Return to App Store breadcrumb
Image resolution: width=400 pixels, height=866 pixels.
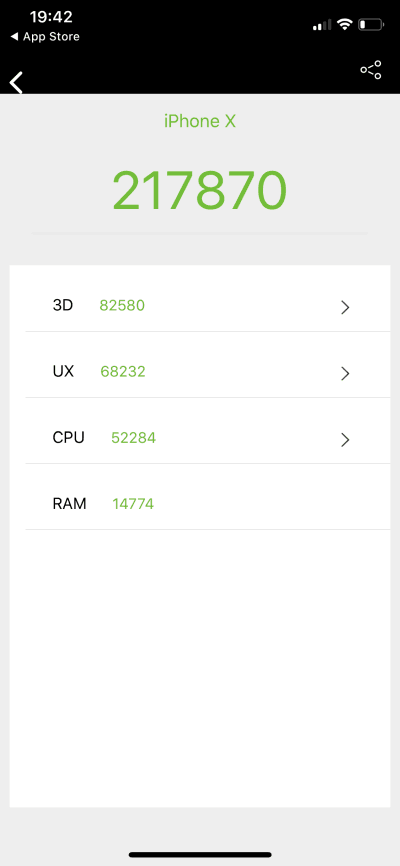[x=45, y=36]
